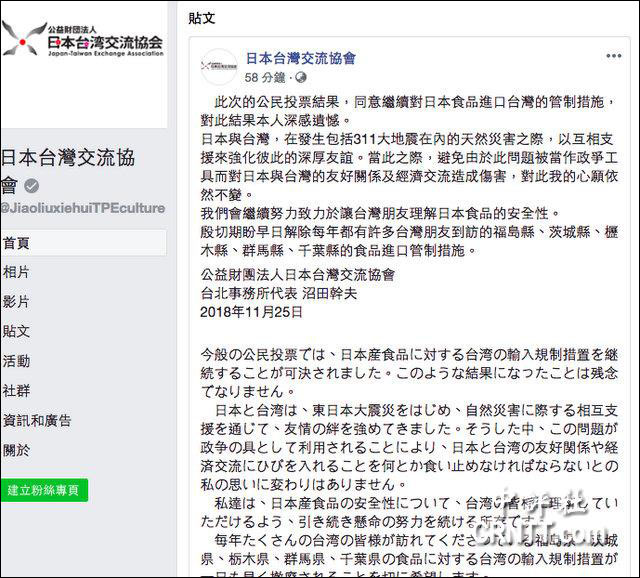Click the line 台北事務所代表 沼田幹夫

tap(279, 293)
